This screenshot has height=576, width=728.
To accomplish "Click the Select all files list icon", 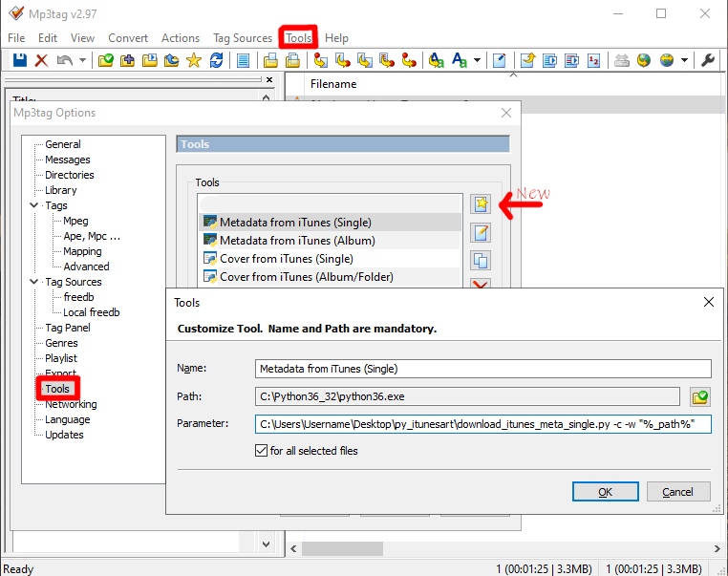I will tap(243, 60).
